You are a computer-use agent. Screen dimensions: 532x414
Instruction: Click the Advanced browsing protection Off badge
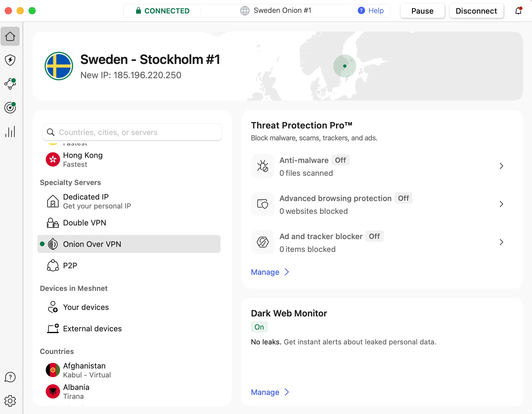[403, 198]
